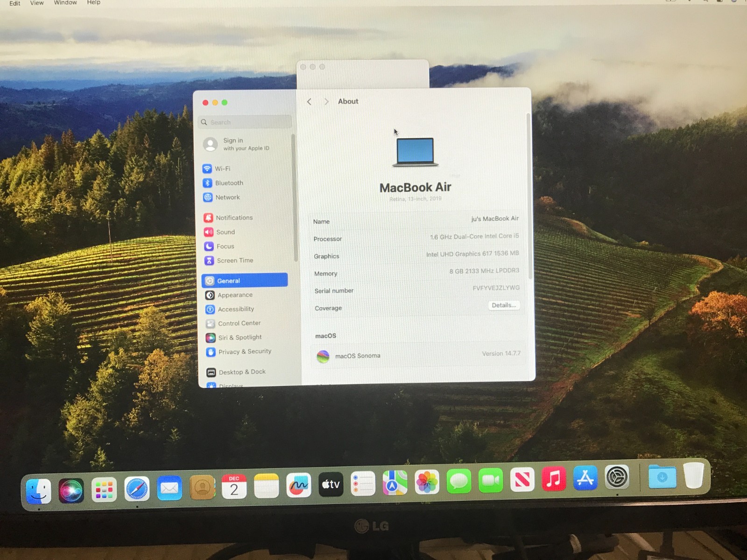Click the "Version 14.7.7" text
Viewport: 747px width, 560px height.
[501, 353]
